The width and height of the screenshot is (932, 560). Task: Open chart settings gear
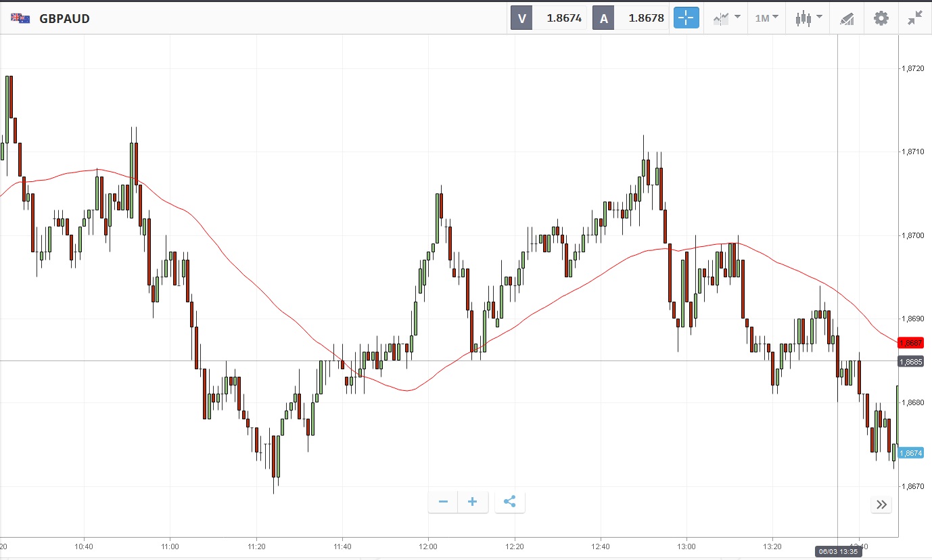pyautogui.click(x=881, y=18)
